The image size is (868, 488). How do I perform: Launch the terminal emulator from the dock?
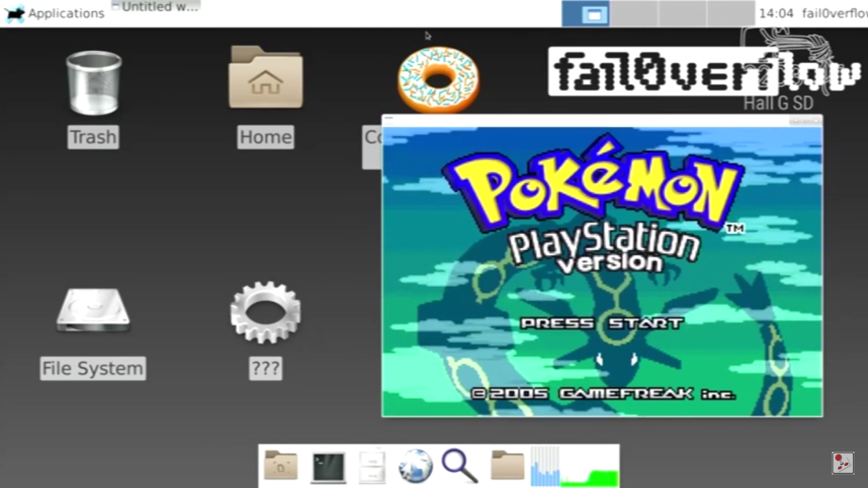[x=328, y=466]
